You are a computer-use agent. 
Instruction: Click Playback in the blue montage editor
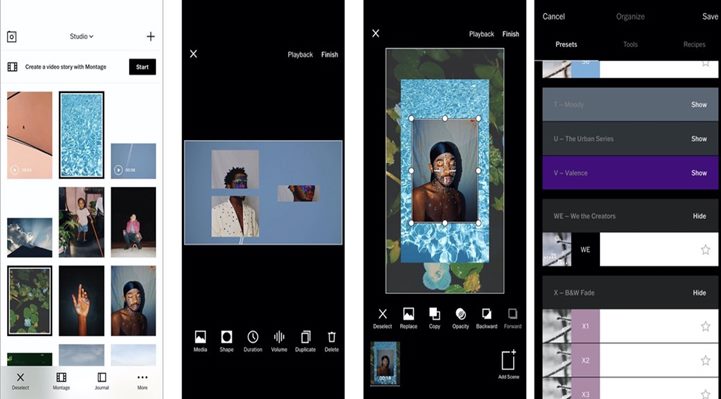[300, 55]
